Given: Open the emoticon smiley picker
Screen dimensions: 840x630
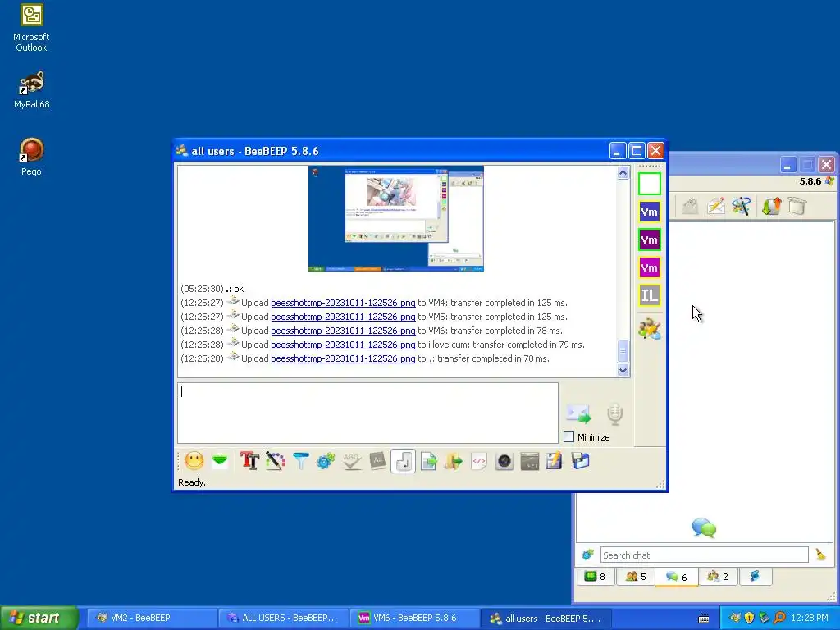Looking at the screenshot, I should [x=194, y=461].
